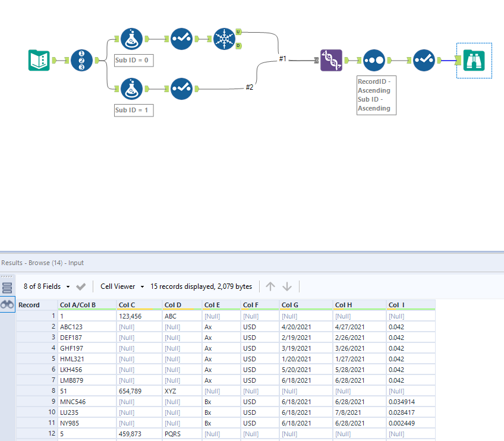The height and width of the screenshot is (441, 504).
Task: Select the Bx cell in LU235 row
Action: tap(222, 412)
